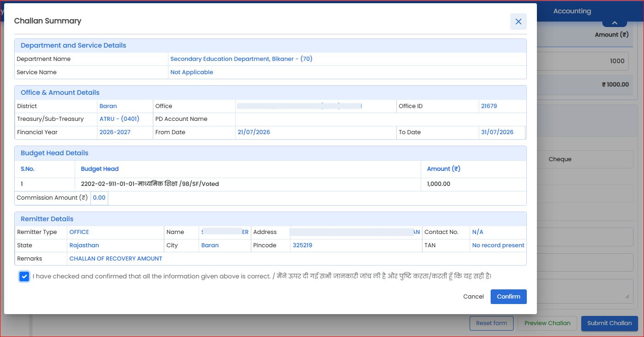The height and width of the screenshot is (337, 644).
Task: Click financial year value 2026-2027
Action: coord(115,132)
